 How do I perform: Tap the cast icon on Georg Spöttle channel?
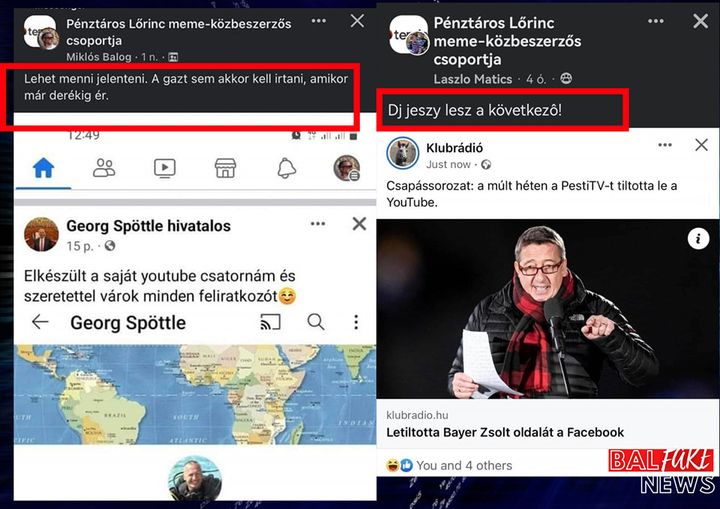pos(270,322)
